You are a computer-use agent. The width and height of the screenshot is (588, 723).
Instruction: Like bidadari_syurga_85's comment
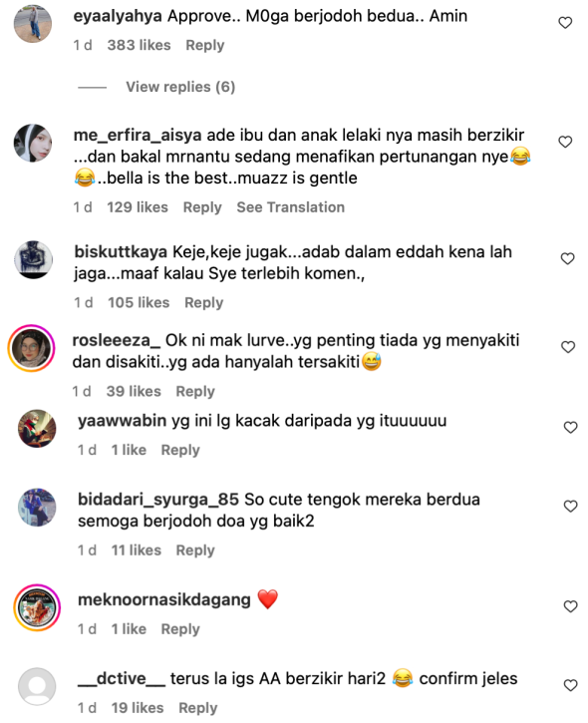[570, 507]
